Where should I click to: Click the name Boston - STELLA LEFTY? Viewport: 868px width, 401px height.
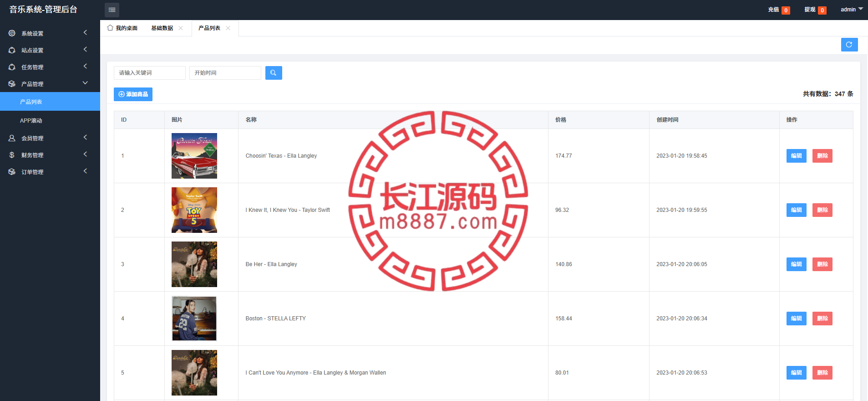tap(276, 319)
